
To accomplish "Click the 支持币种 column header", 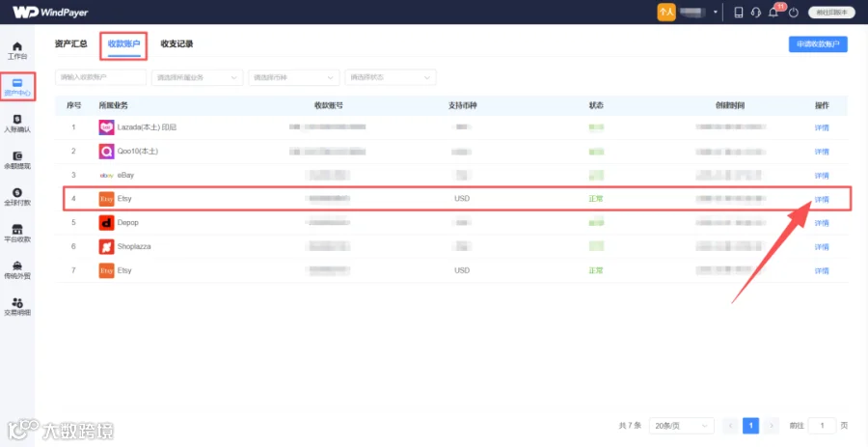I will coord(462,105).
